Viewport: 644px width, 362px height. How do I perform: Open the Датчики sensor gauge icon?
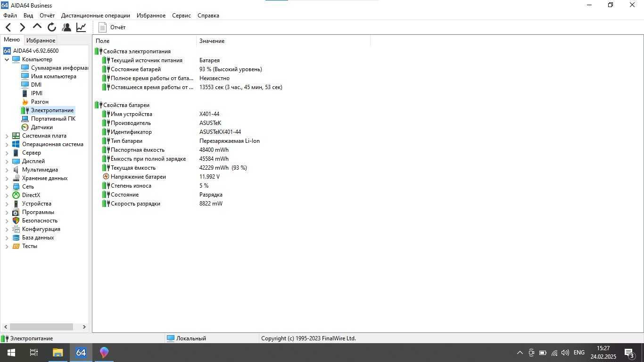(25, 127)
